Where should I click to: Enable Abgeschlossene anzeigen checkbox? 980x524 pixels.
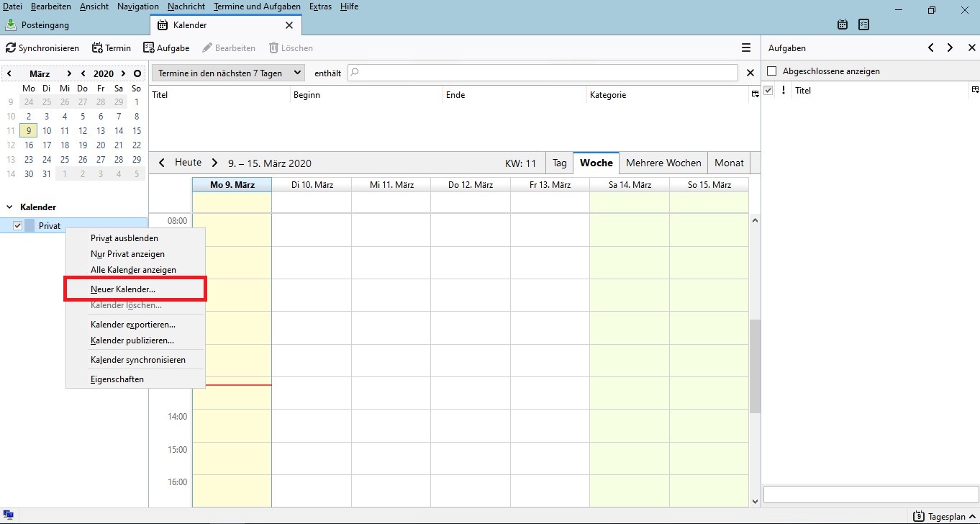pos(772,71)
